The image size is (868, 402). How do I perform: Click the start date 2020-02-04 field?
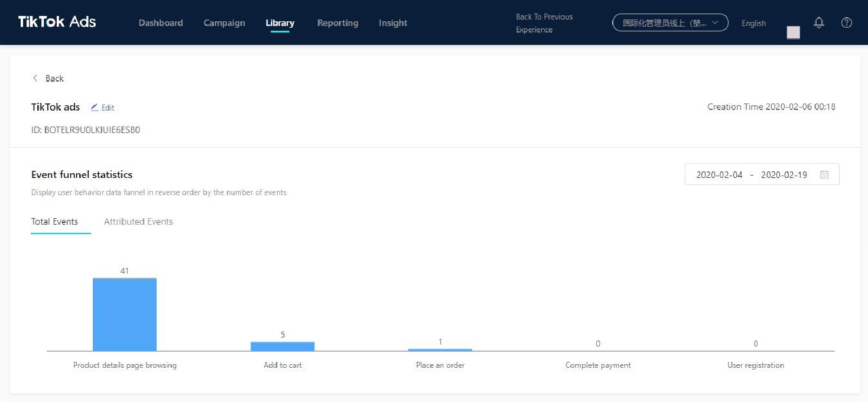[x=719, y=175]
